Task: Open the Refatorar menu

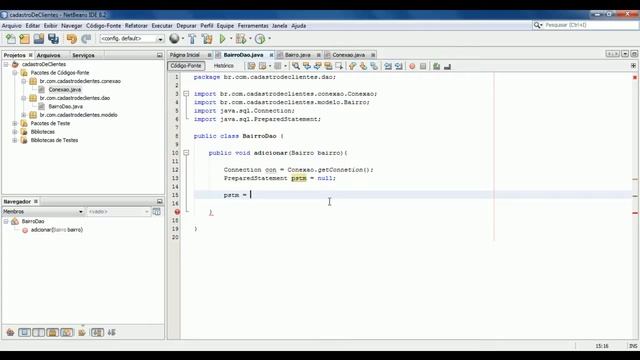Action: coord(136,26)
